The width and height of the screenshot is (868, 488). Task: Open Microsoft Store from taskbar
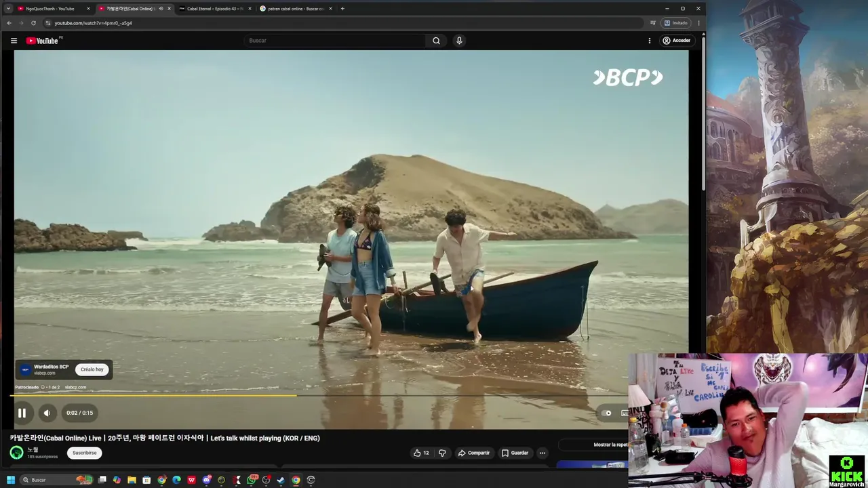[x=146, y=480]
